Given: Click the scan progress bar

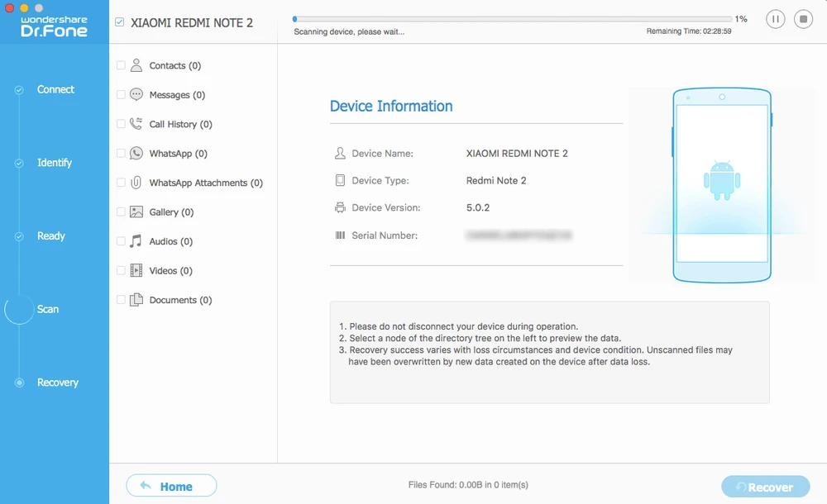Looking at the screenshot, I should [x=513, y=18].
